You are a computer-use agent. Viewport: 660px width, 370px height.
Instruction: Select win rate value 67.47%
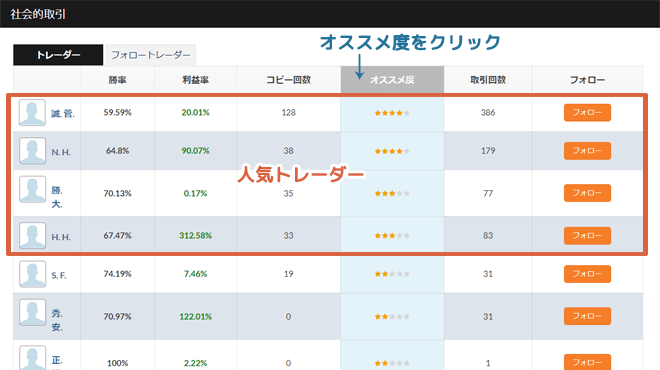[117, 235]
